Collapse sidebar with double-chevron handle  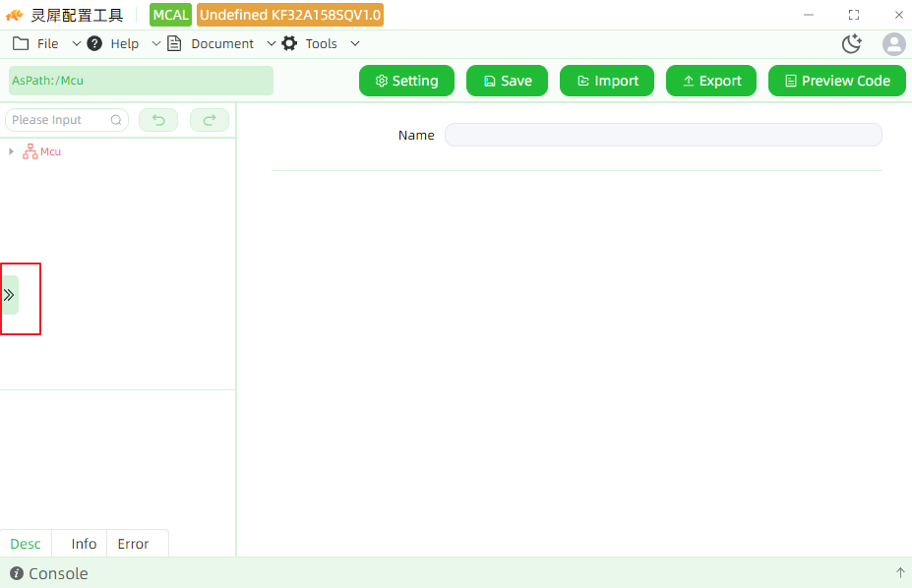tap(9, 295)
